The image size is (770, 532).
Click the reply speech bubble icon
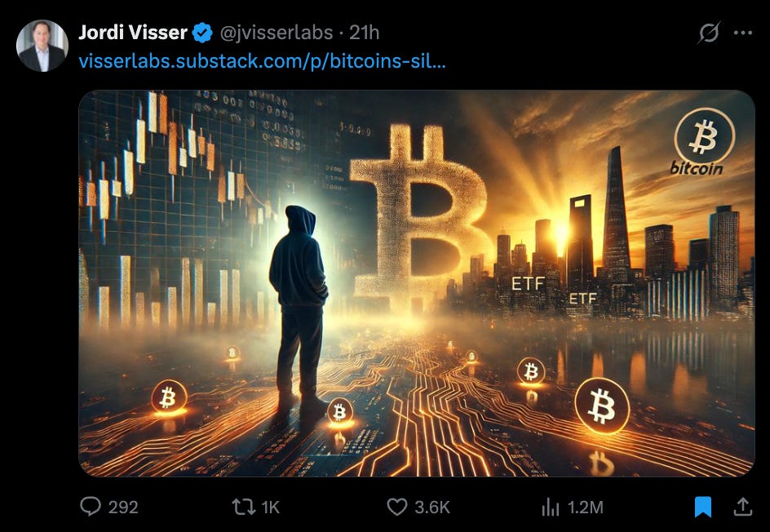point(91,507)
